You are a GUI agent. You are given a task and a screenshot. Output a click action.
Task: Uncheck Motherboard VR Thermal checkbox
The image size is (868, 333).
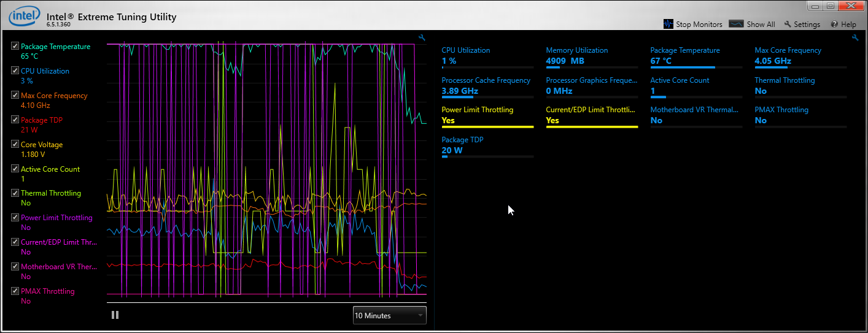(15, 266)
